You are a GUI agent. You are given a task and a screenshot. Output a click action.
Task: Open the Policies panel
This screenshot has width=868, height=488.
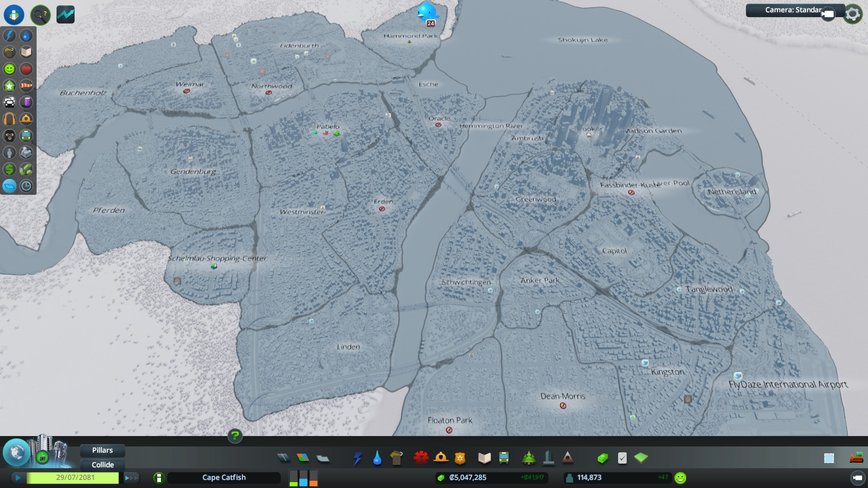pos(622,458)
